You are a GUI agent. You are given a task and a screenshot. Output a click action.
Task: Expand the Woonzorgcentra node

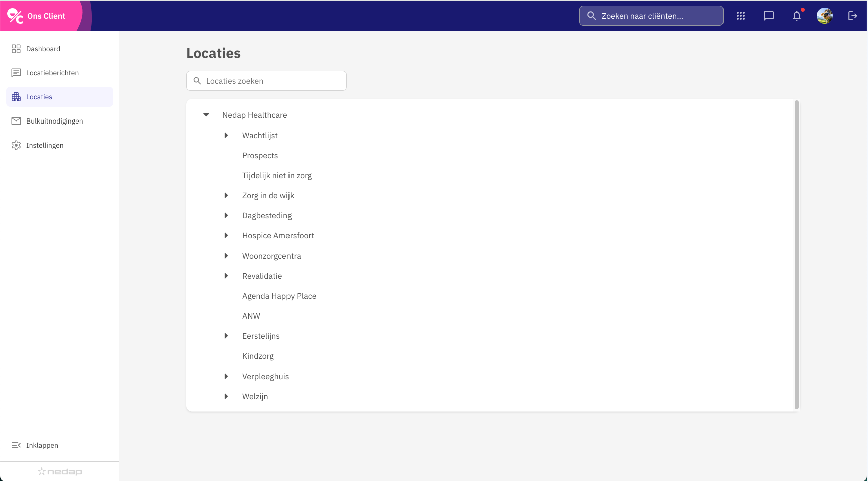(x=226, y=256)
